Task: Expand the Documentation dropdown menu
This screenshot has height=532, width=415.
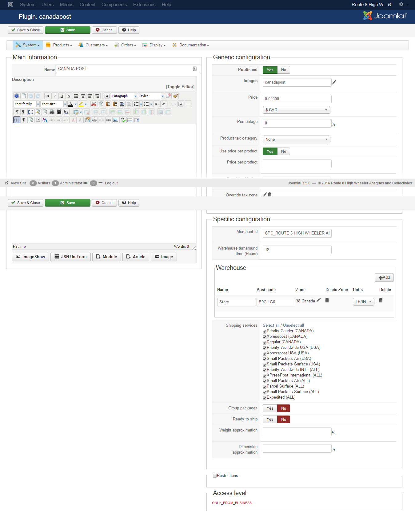Action: tap(191, 45)
